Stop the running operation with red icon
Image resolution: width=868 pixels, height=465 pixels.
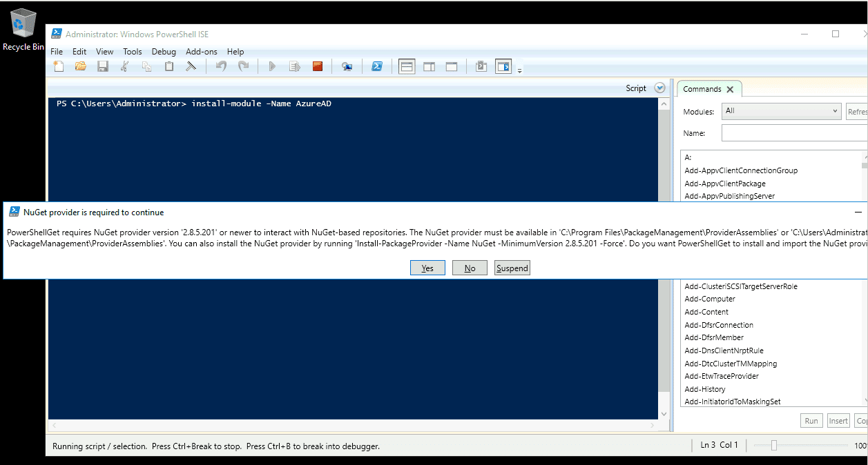point(318,66)
